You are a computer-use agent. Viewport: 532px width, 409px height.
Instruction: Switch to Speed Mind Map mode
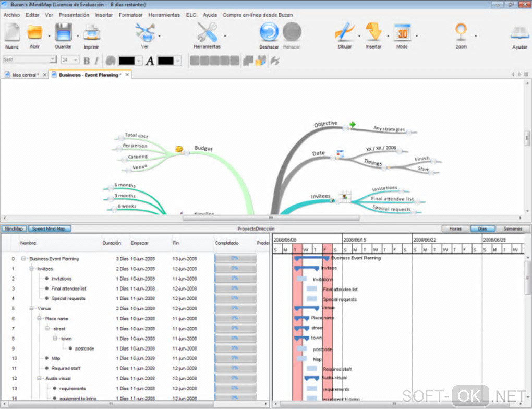(50, 229)
